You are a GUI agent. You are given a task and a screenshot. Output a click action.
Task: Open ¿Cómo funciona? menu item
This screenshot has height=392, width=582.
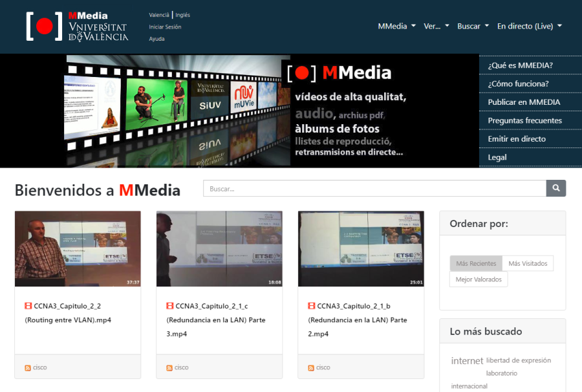[x=530, y=84]
